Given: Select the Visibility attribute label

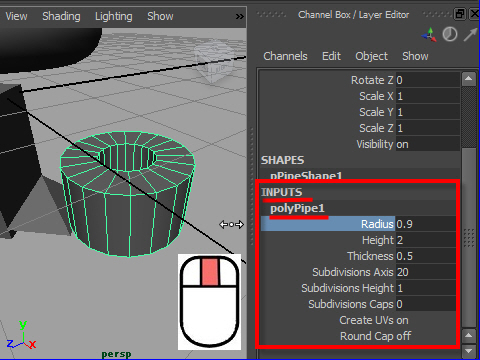Looking at the screenshot, I should point(375,144).
